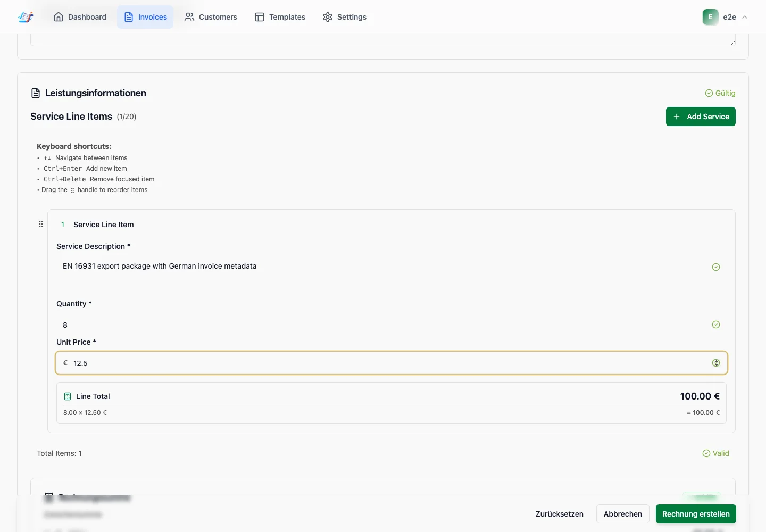Focus the Quantity input field
The height and width of the screenshot is (532, 766).
(x=392, y=325)
